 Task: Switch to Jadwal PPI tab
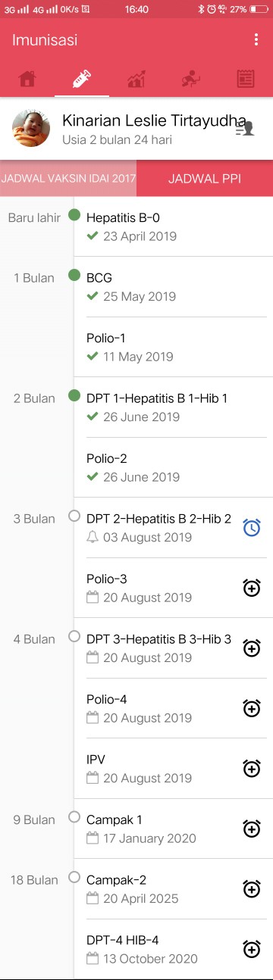point(205,179)
